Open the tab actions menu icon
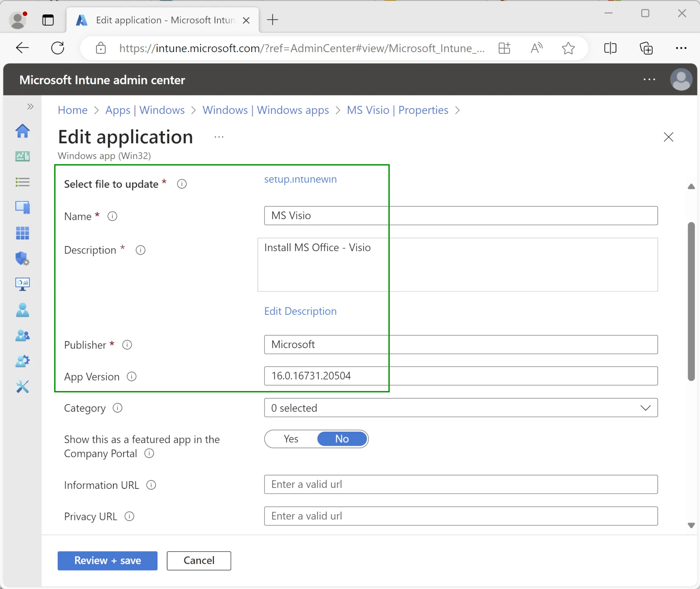 tap(48, 20)
